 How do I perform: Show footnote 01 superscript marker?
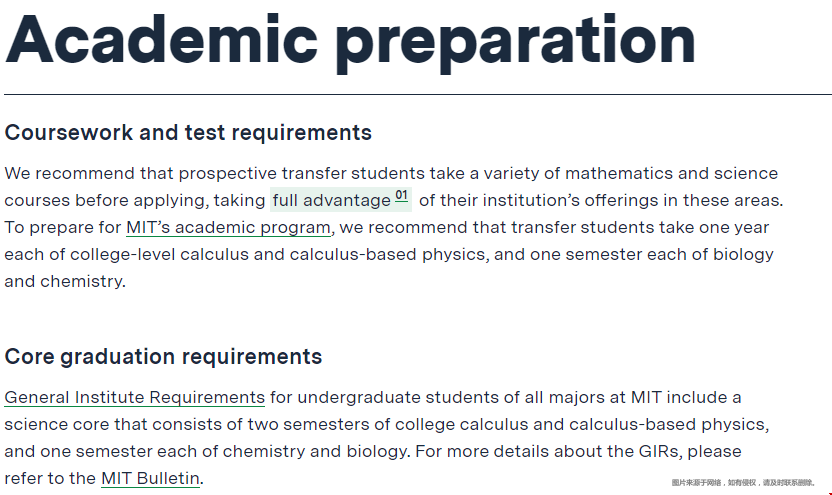point(402,195)
